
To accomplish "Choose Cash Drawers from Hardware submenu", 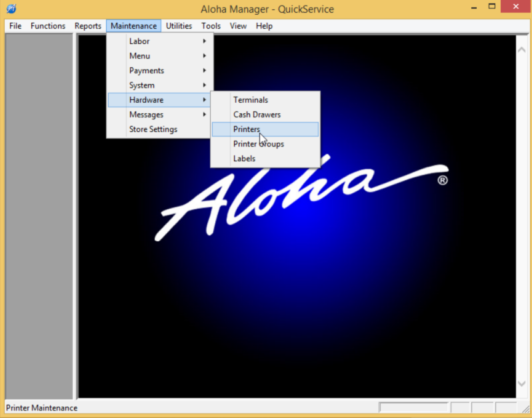I will click(265, 115).
